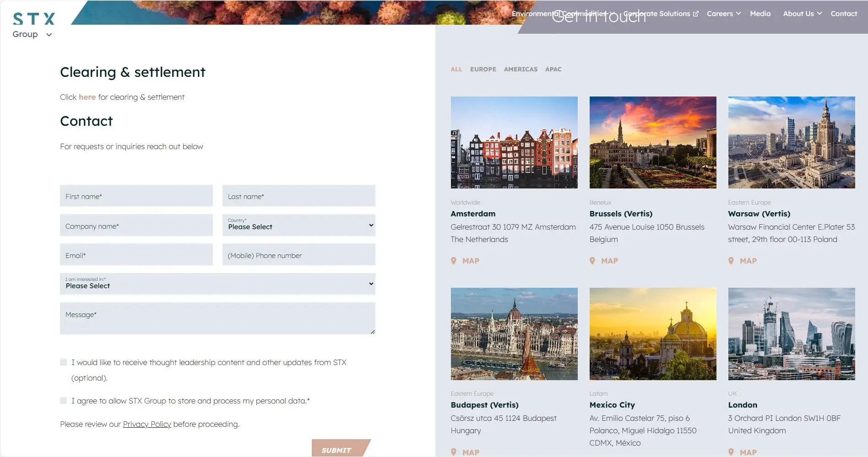Click the 'Budapest (Vertis)' office title
The height and width of the screenshot is (457, 868).
point(484,405)
